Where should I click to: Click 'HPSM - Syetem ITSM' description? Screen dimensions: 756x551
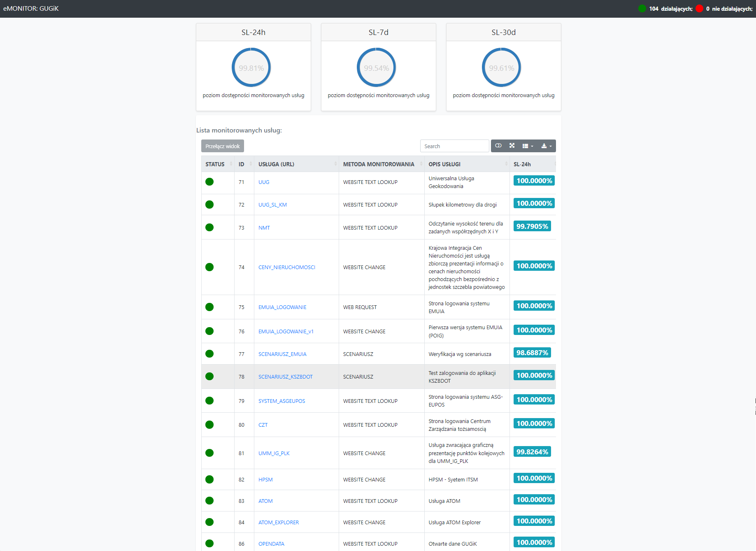[453, 479]
